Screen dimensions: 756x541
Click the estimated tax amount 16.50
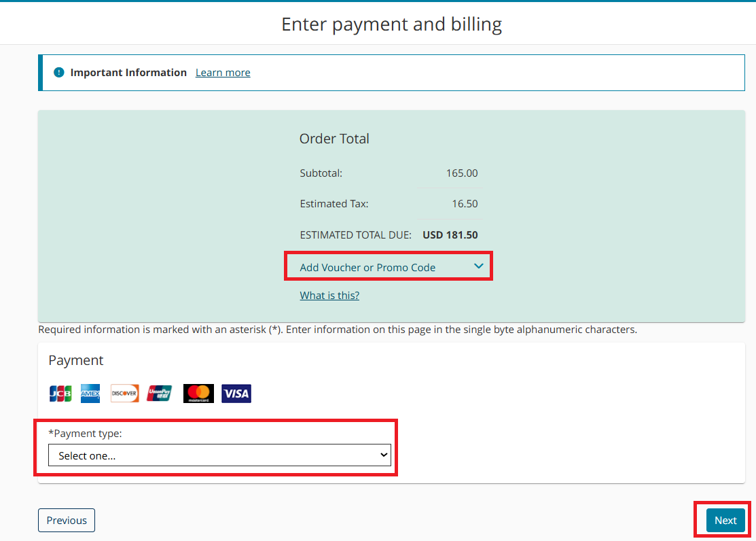465,204
